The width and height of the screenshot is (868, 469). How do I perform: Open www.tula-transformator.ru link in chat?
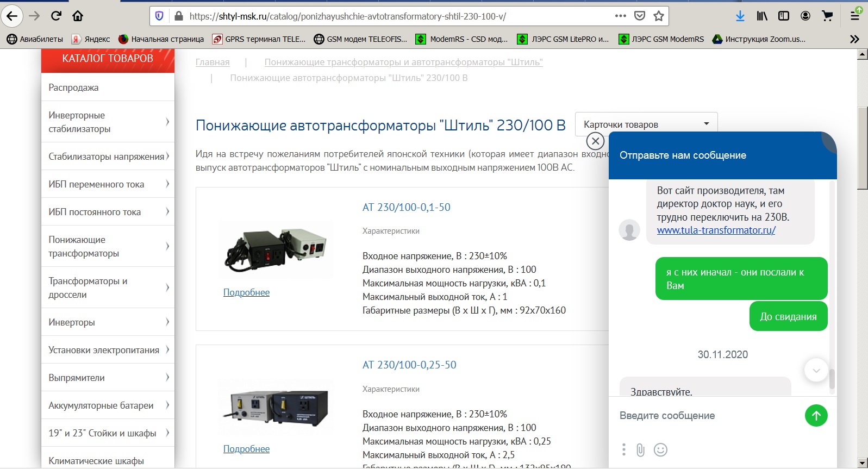(x=716, y=230)
